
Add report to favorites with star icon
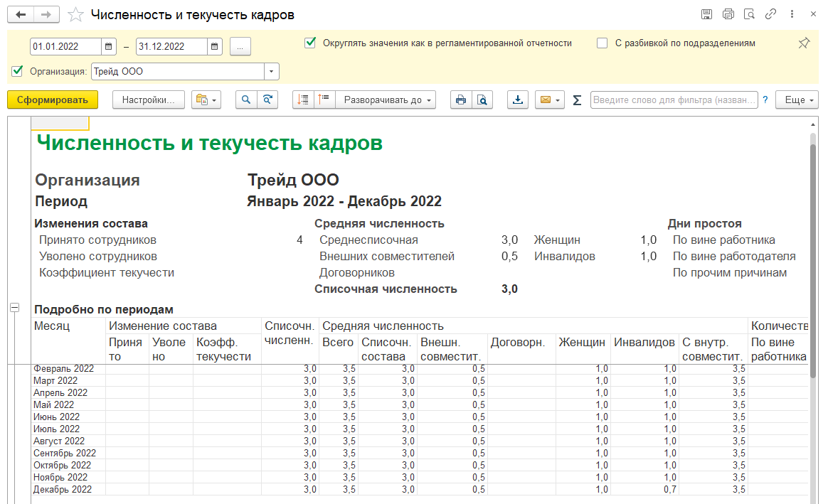pos(75,15)
